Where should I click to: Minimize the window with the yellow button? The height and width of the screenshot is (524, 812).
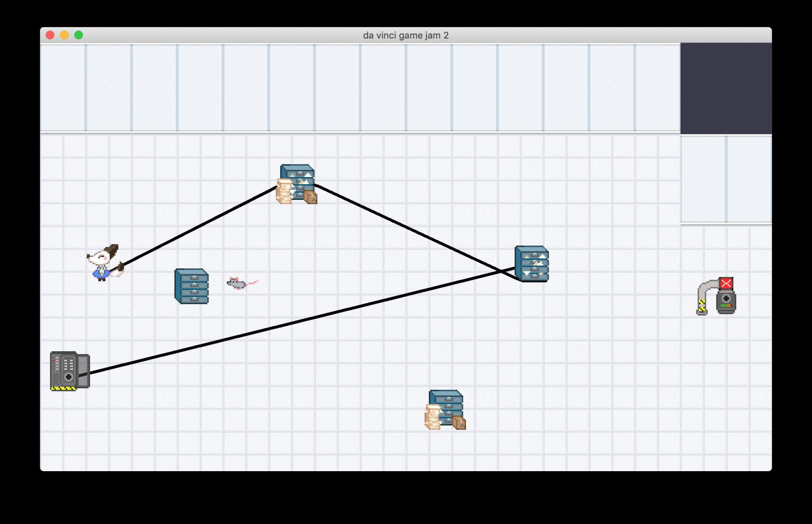[64, 35]
